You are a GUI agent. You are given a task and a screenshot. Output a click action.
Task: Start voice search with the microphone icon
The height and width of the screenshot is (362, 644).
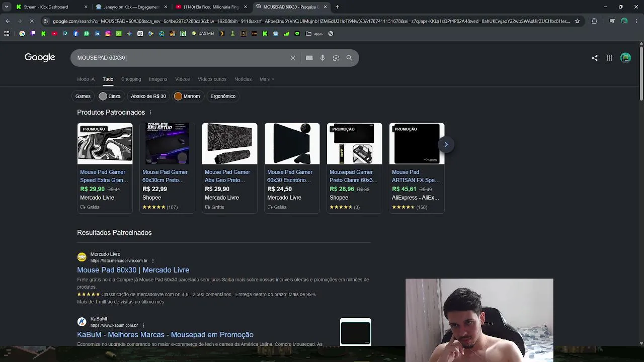coord(323,58)
